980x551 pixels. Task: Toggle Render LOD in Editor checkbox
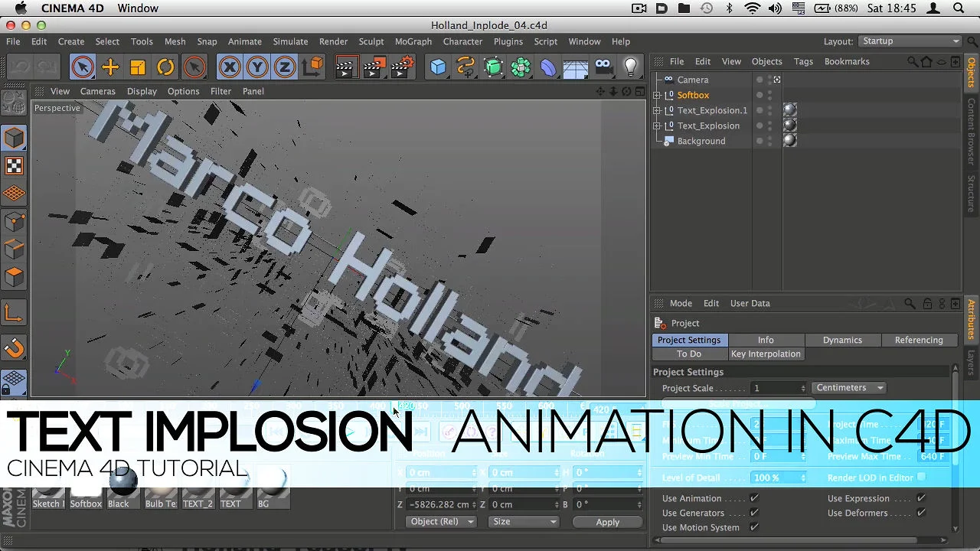921,478
